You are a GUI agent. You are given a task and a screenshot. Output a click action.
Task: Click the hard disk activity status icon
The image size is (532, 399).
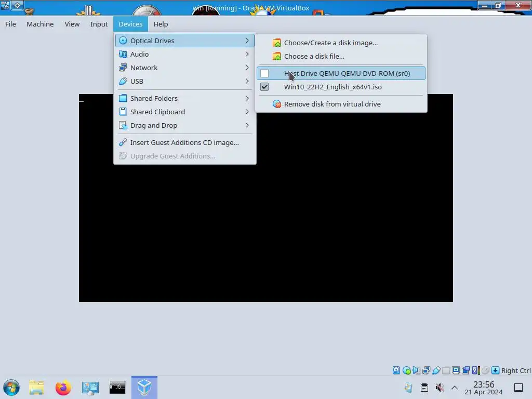pos(396,370)
